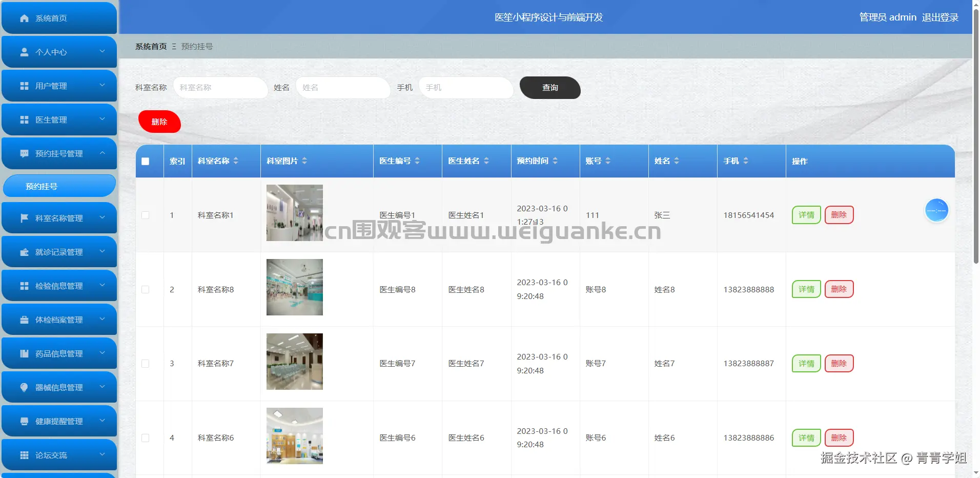The height and width of the screenshot is (478, 980).
Task: Sort by 科室名称 column arrows
Action: tap(236, 161)
